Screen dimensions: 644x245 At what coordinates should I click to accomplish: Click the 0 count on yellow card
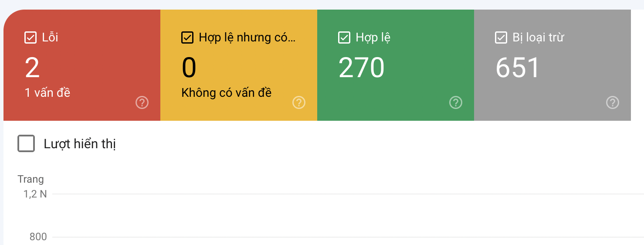189,68
